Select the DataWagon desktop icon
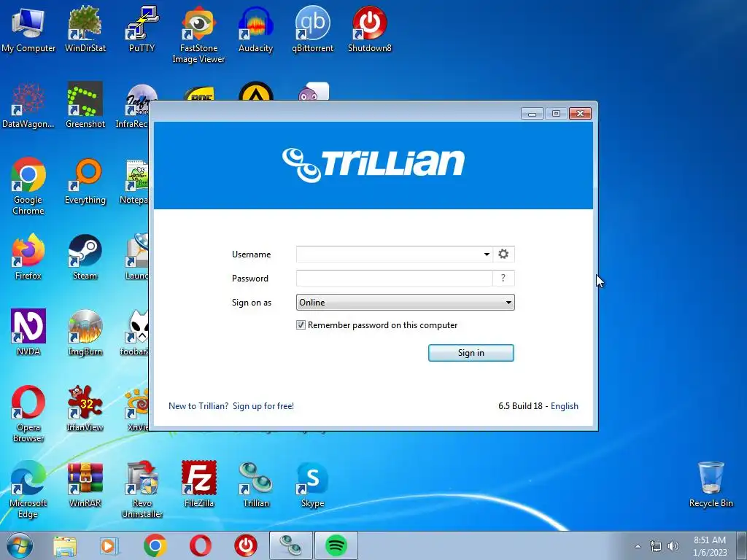This screenshot has width=747, height=560. pos(28,105)
